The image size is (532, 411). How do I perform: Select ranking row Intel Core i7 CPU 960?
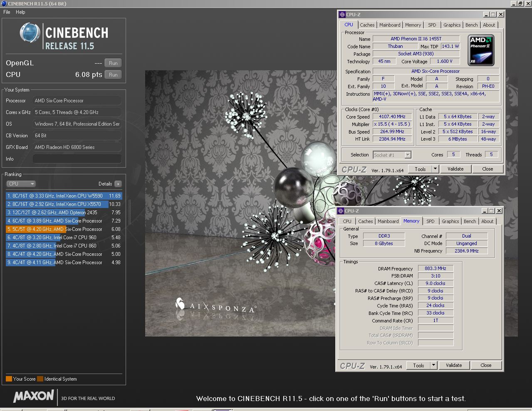pos(64,238)
